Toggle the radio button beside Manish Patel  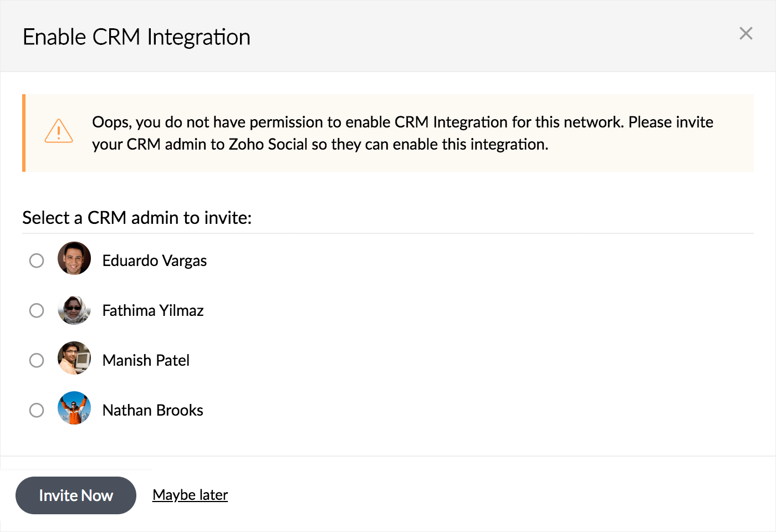coord(37,360)
